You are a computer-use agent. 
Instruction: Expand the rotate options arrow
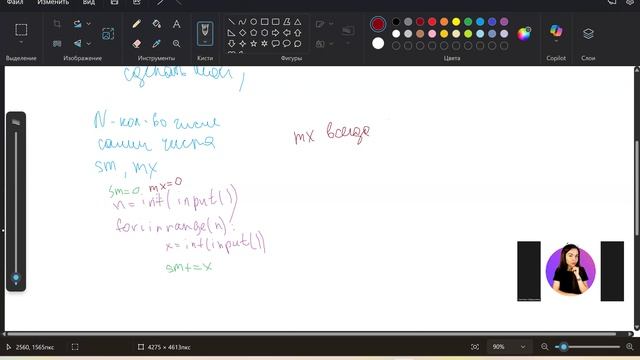(x=89, y=24)
